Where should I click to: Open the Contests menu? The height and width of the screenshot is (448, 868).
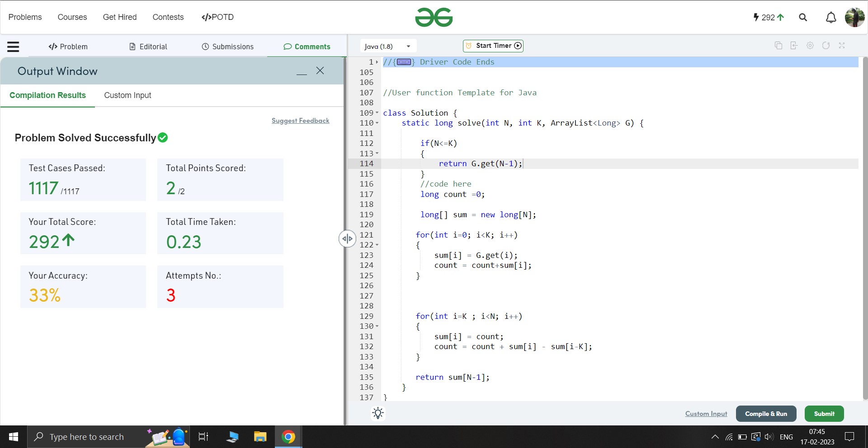coord(168,17)
